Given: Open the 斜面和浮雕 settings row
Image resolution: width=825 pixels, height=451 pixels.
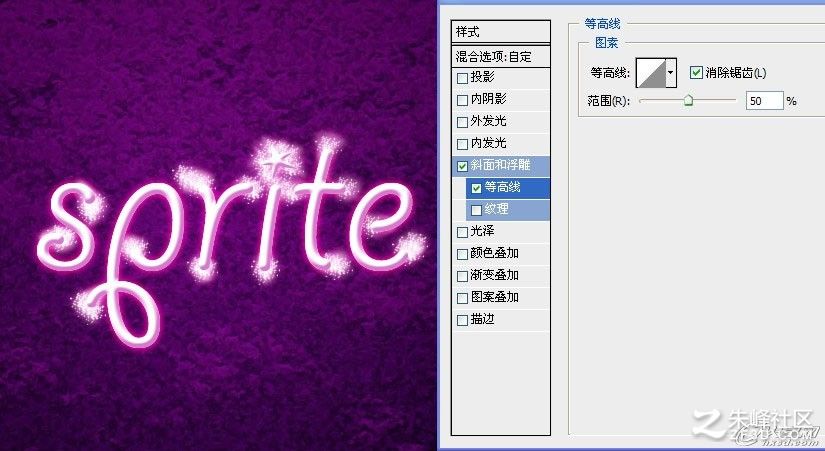Looking at the screenshot, I should point(501,166).
